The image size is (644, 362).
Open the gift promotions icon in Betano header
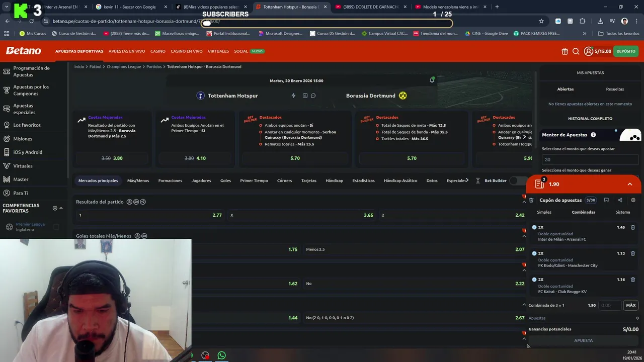click(565, 51)
